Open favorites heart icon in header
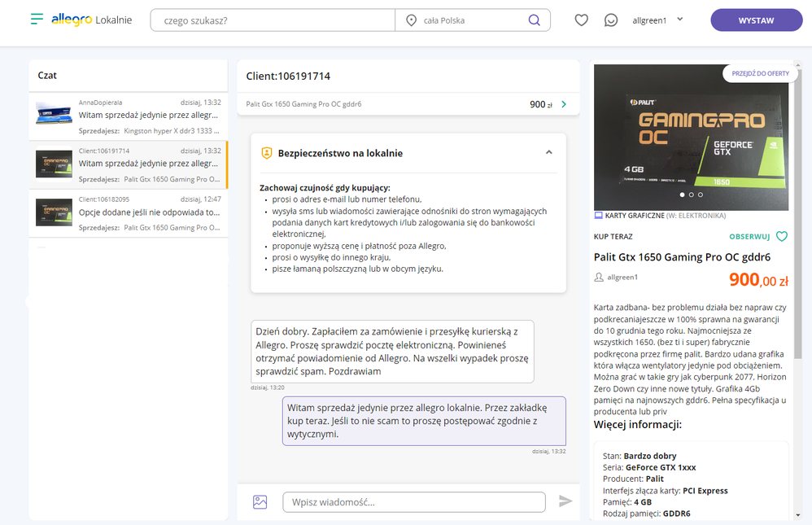This screenshot has width=812, height=525. click(x=582, y=20)
